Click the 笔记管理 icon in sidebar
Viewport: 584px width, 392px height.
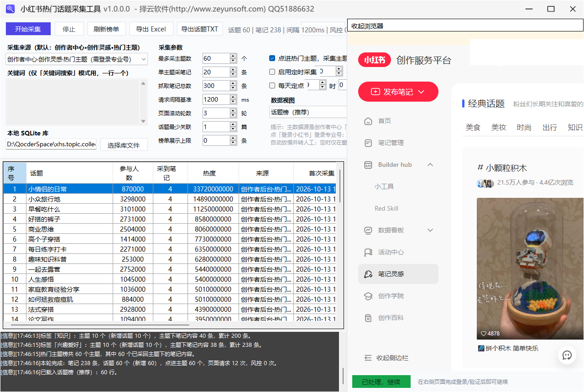[368, 143]
